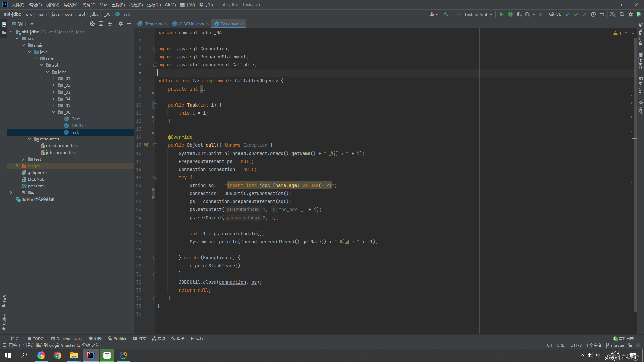The height and width of the screenshot is (362, 644).
Task: Click the stop process button
Action: [540, 14]
